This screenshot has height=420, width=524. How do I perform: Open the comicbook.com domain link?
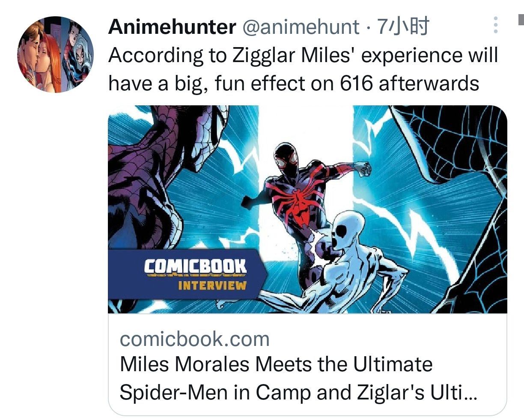pos(195,339)
